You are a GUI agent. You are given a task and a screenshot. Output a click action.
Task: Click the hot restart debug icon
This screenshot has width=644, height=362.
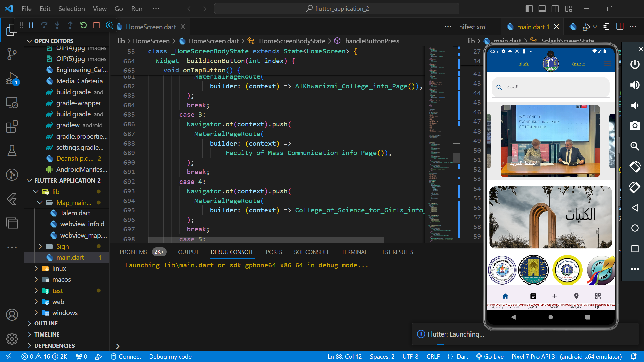83,25
